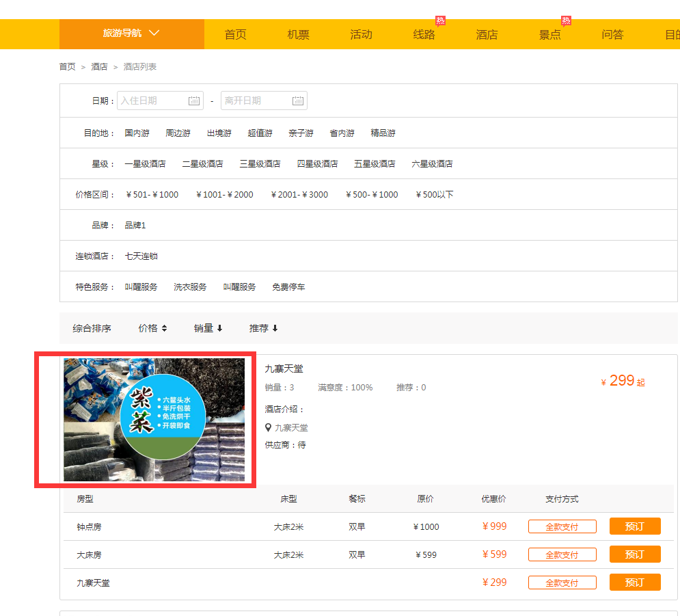Filter by 免费停车 service

(x=288, y=287)
